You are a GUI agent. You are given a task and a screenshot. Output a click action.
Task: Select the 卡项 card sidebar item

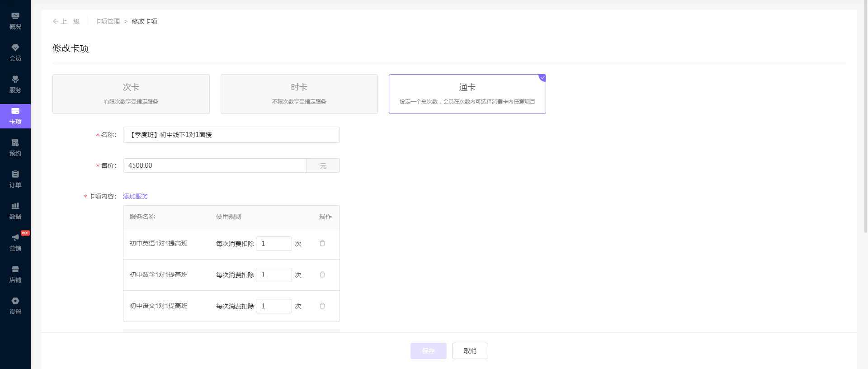coord(15,116)
